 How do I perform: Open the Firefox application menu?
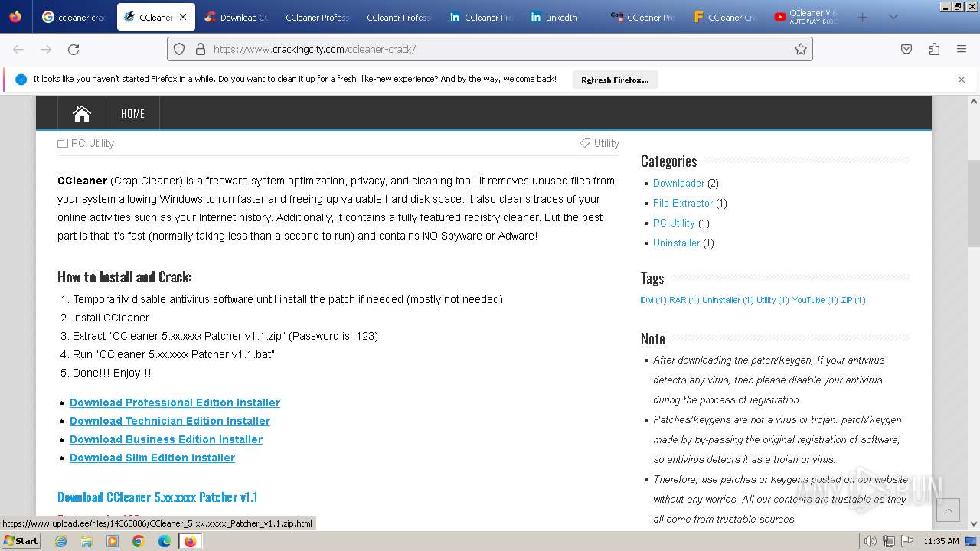962,49
